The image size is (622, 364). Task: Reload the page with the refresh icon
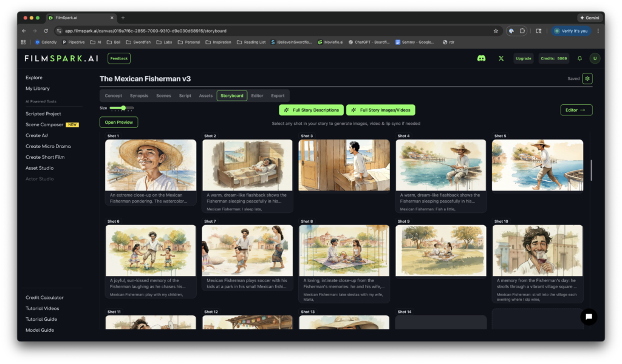coord(46,31)
